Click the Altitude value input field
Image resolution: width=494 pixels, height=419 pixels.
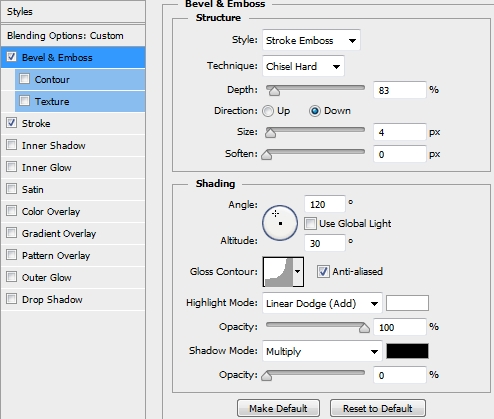tap(325, 243)
